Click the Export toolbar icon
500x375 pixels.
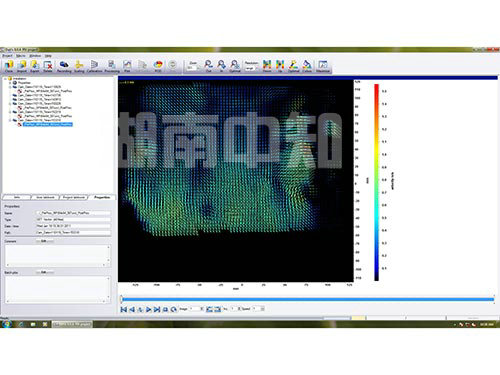tap(35, 66)
